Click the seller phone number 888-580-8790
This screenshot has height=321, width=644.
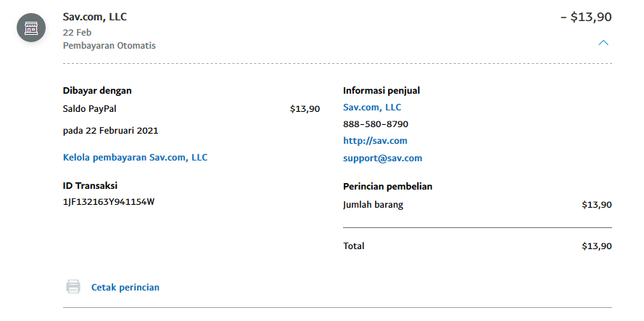click(x=376, y=124)
